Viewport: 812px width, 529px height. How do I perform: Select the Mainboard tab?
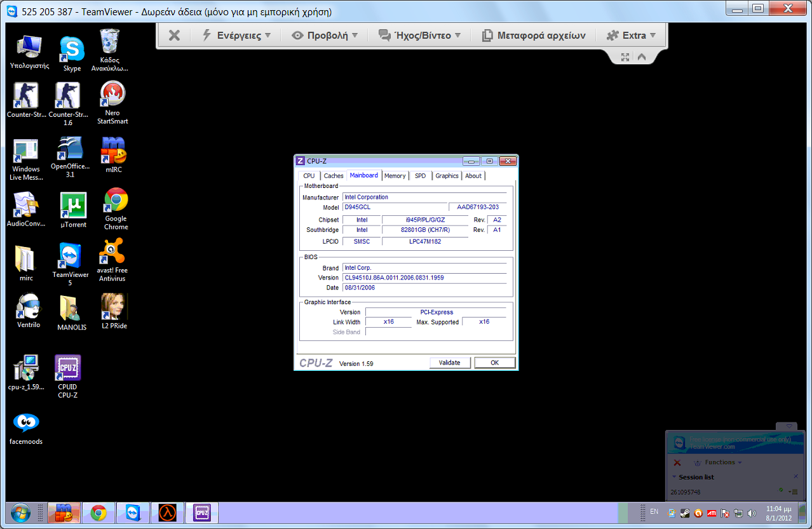point(364,175)
